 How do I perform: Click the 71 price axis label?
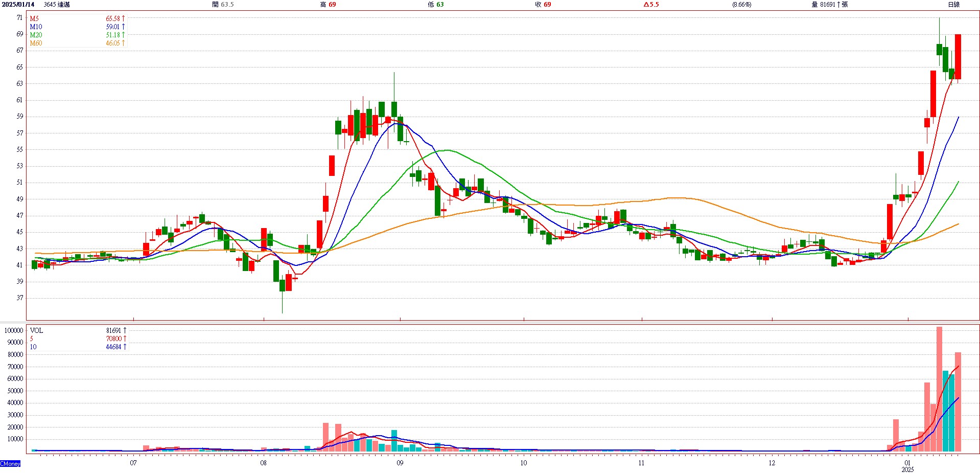click(x=19, y=17)
